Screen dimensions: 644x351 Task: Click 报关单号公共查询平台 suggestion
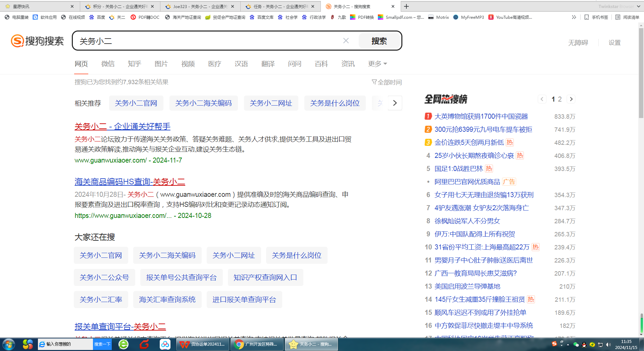[x=182, y=277]
